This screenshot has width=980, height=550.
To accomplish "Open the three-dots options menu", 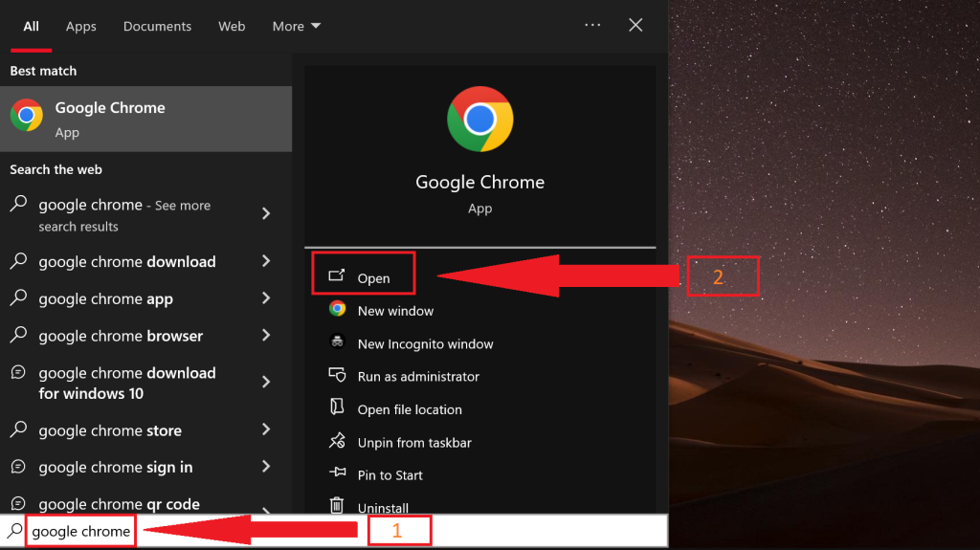I will [x=592, y=25].
